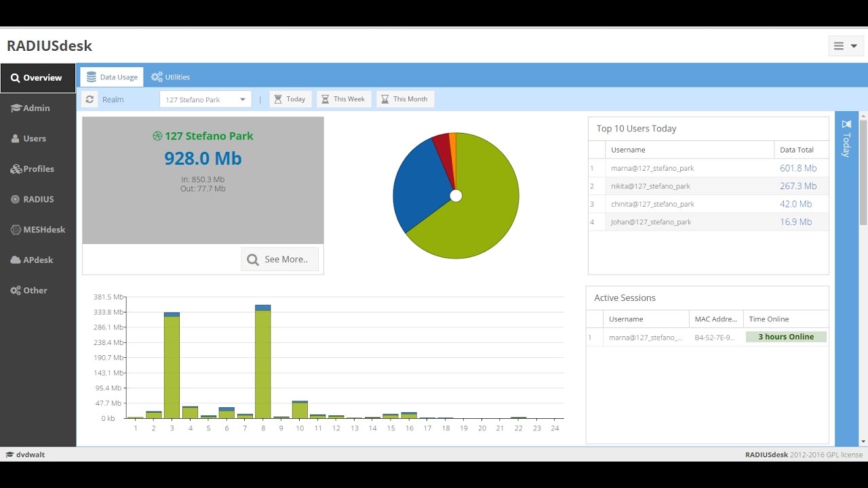Click the Active Sessions Username header

[x=646, y=319]
